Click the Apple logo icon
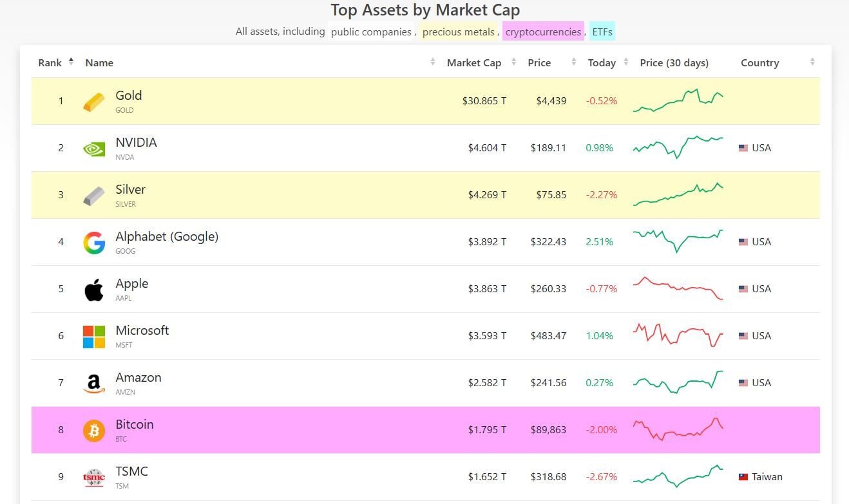 93,290
